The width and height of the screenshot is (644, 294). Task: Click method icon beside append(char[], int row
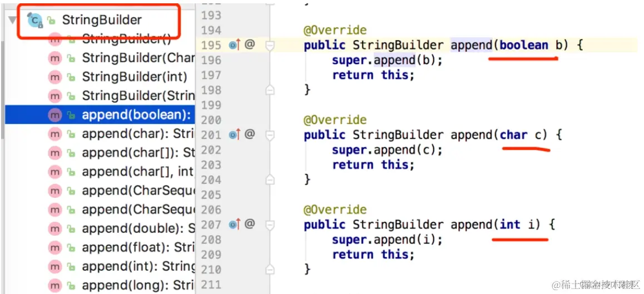[55, 172]
